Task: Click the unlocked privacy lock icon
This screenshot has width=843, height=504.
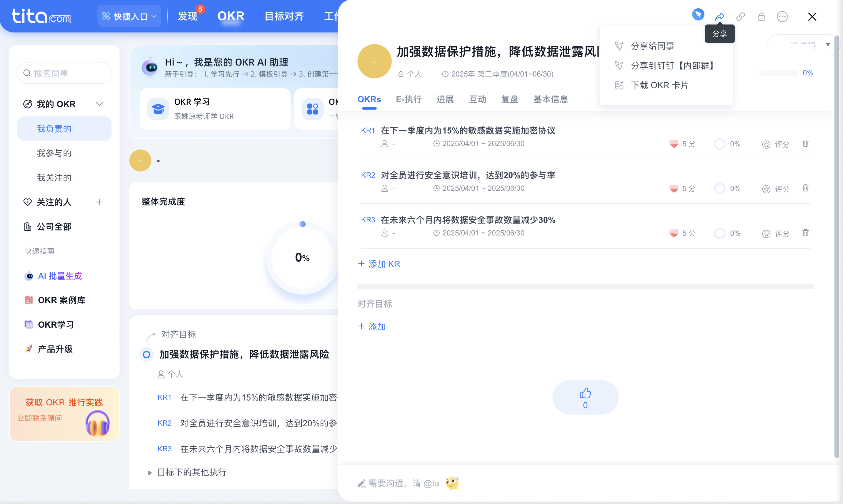Action: (761, 16)
